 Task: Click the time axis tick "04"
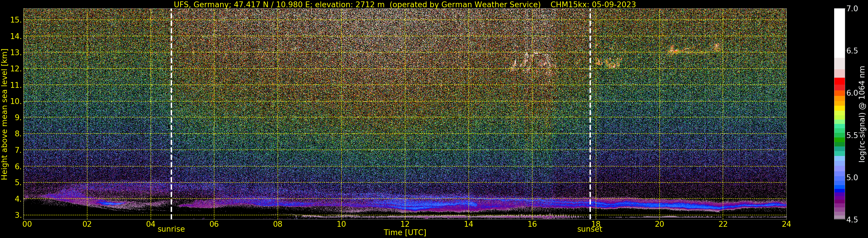pyautogui.click(x=151, y=224)
